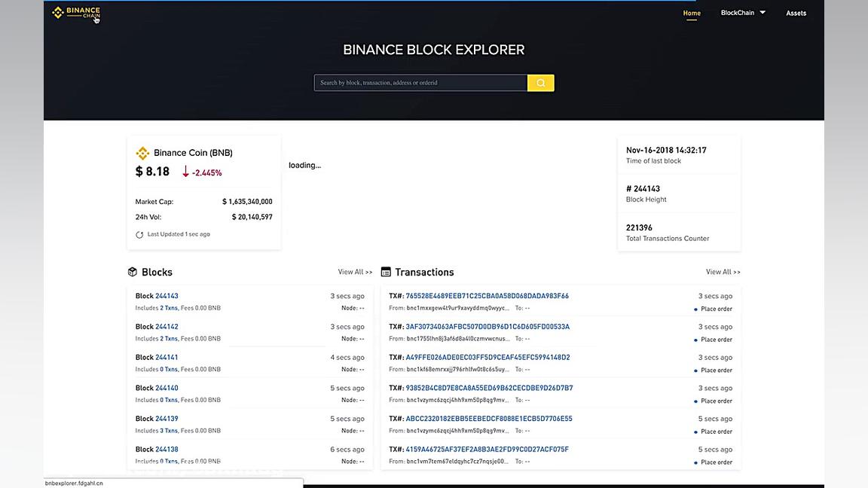868x488 pixels.
Task: Click the 'loading...' chart placeholder text
Action: pos(304,166)
